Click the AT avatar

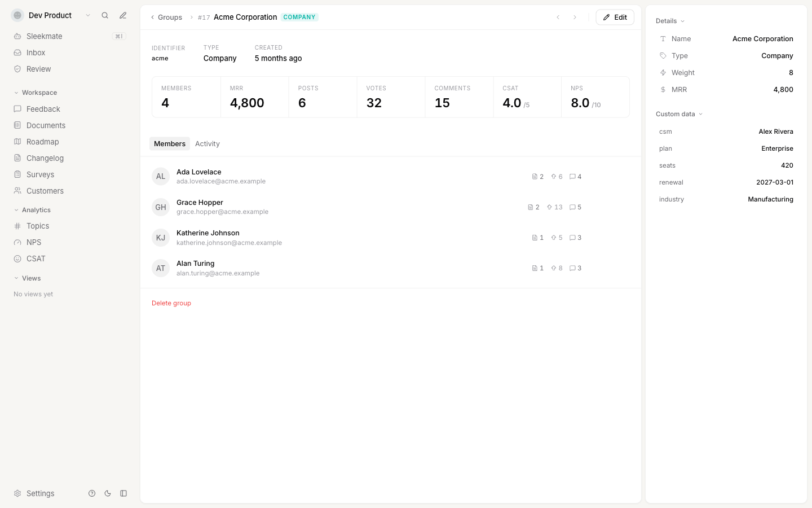pos(161,268)
